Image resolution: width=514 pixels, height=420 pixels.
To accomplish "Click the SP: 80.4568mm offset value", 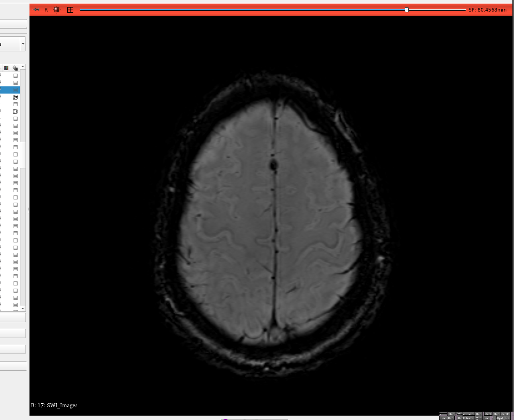I will tap(487, 10).
